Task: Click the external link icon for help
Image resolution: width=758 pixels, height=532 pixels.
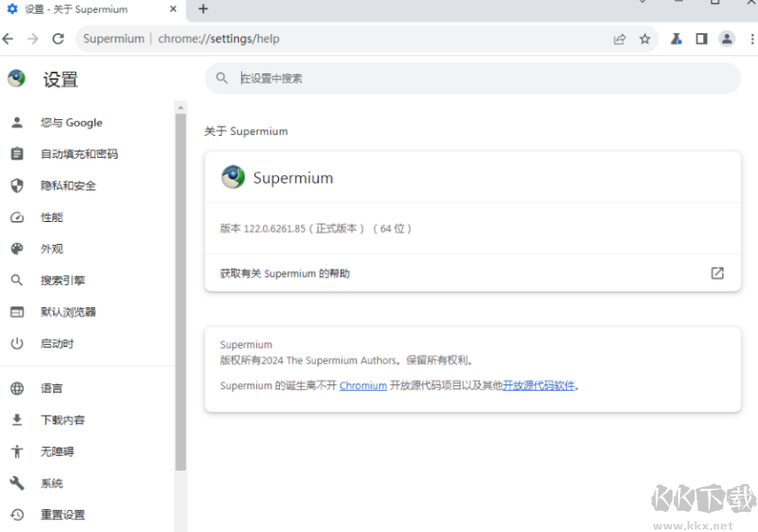Action: 718,273
